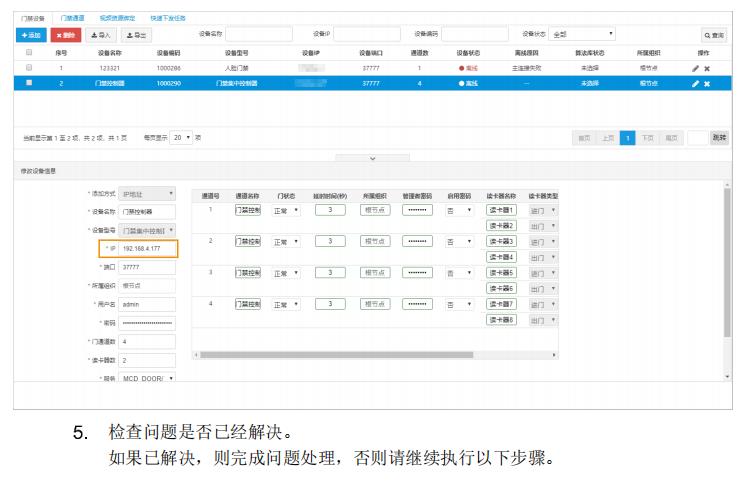Click the 导入 import button
Viewport: 741px width, 485px height.
[99, 35]
